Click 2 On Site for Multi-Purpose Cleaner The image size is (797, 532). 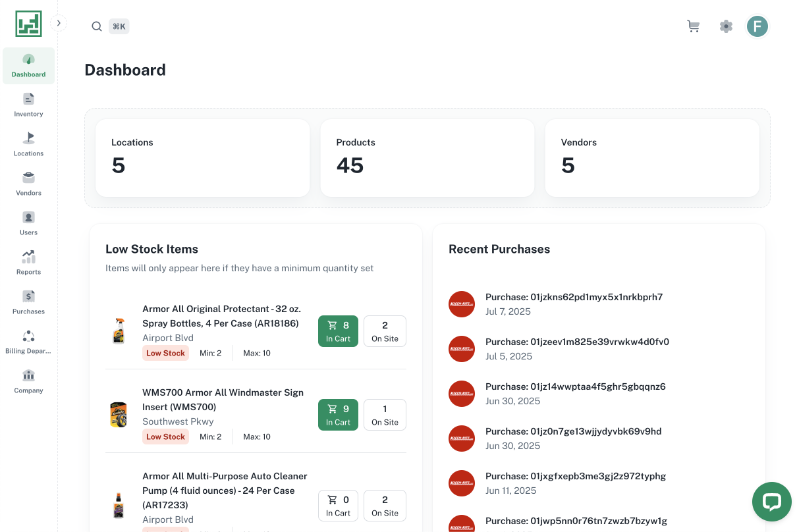point(385,506)
